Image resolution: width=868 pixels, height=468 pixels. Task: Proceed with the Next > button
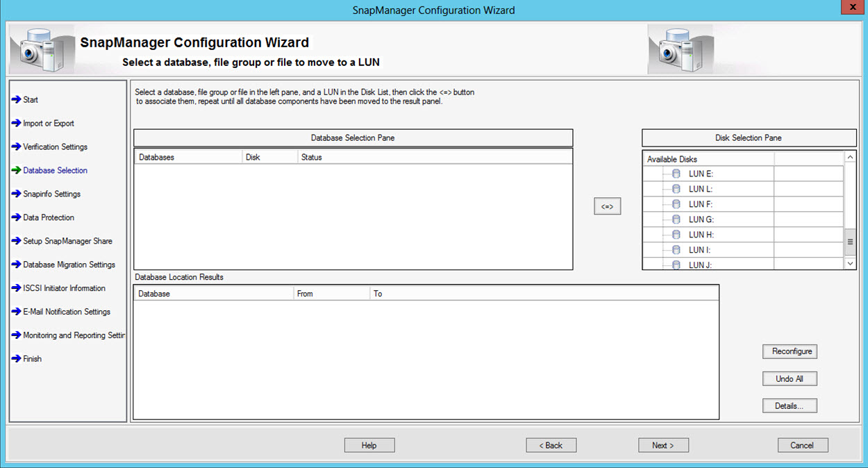pyautogui.click(x=664, y=445)
